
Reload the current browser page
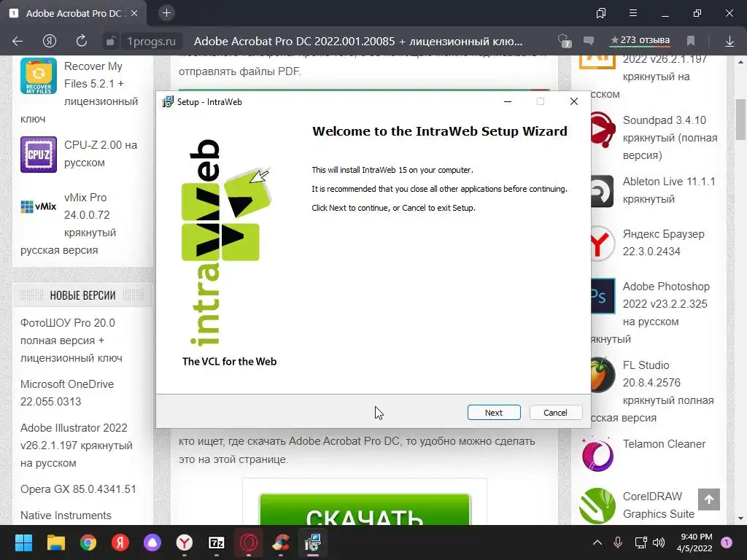(x=82, y=41)
